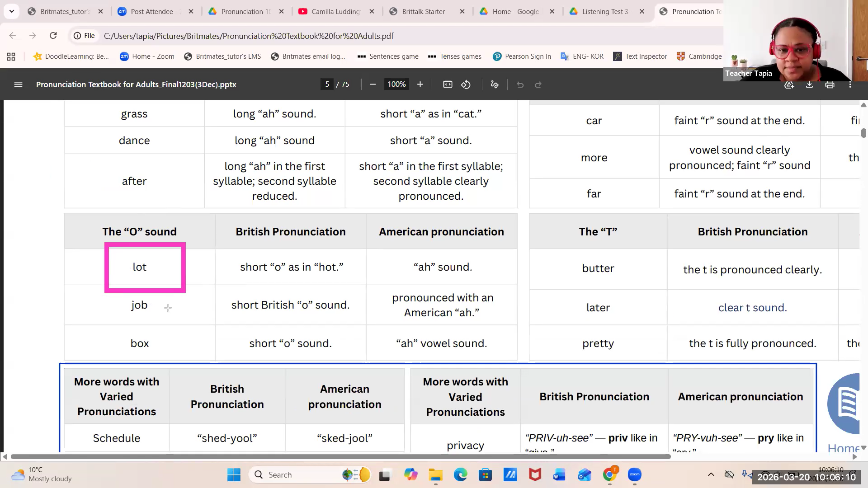
Task: Select the draw annotation tool
Action: (495, 84)
